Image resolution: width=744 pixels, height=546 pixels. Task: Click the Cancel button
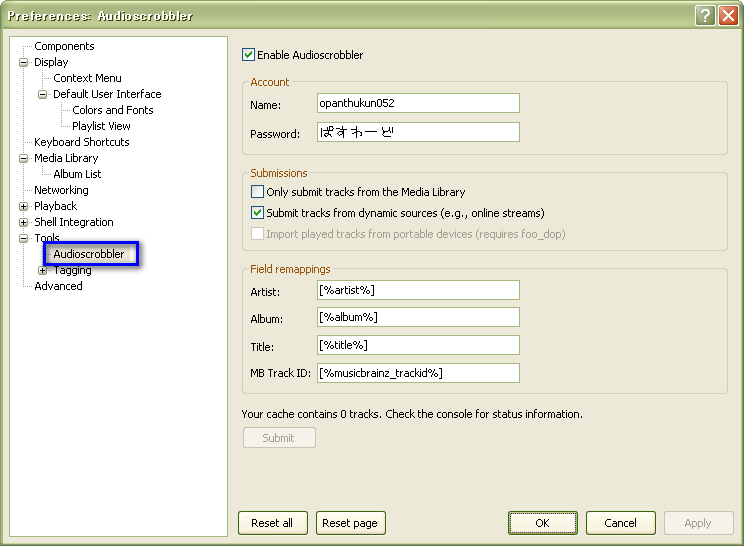621,523
